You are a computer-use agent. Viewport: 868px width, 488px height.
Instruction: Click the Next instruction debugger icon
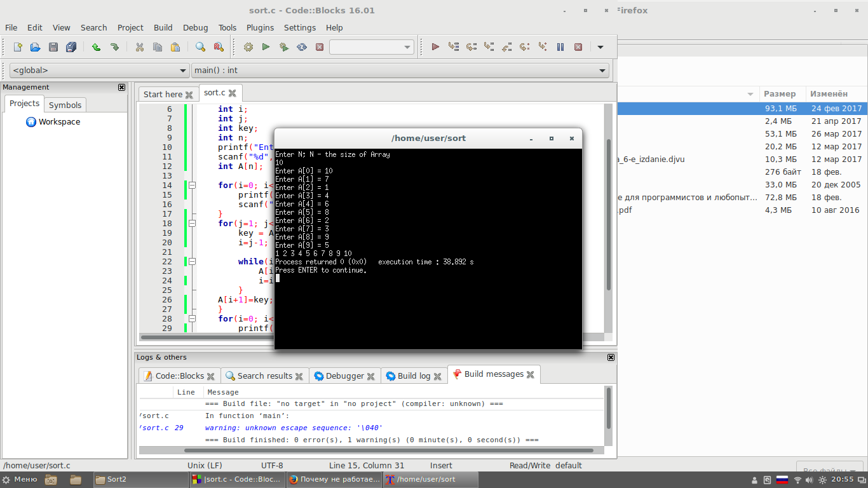[x=524, y=47]
